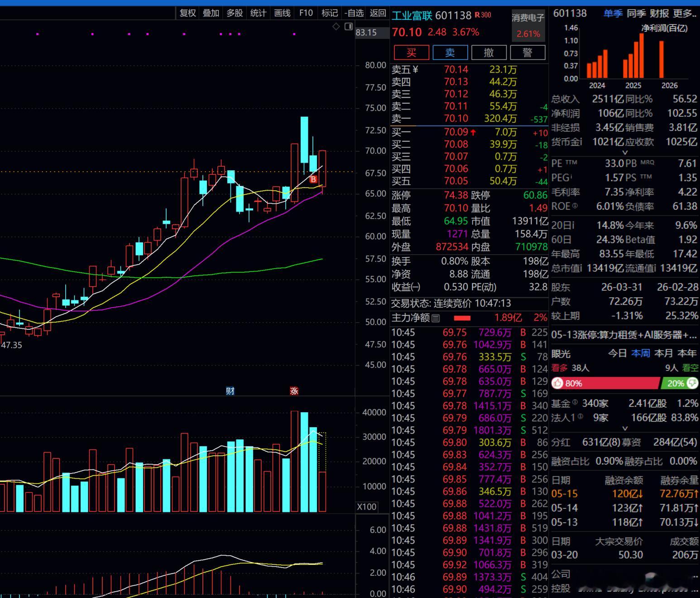The width and height of the screenshot is (700, 598).
Task: Click the thumbs-down bearish icon
Action: [x=693, y=383]
